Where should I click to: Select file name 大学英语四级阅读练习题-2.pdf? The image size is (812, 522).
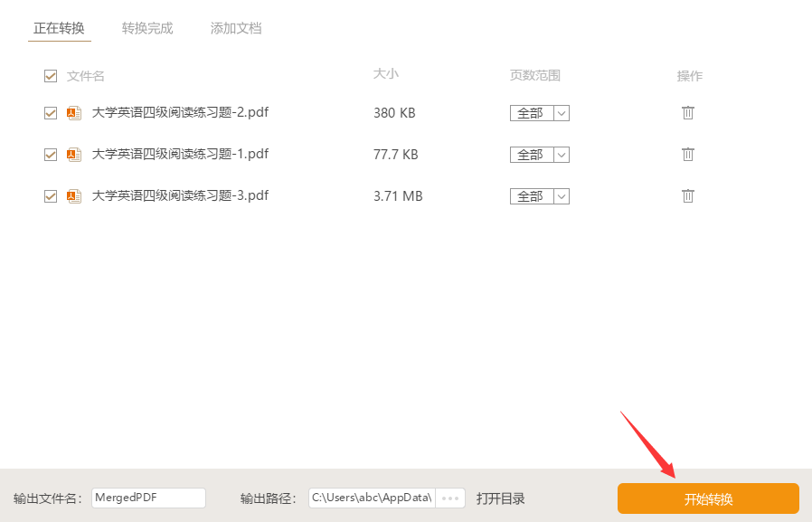[180, 112]
